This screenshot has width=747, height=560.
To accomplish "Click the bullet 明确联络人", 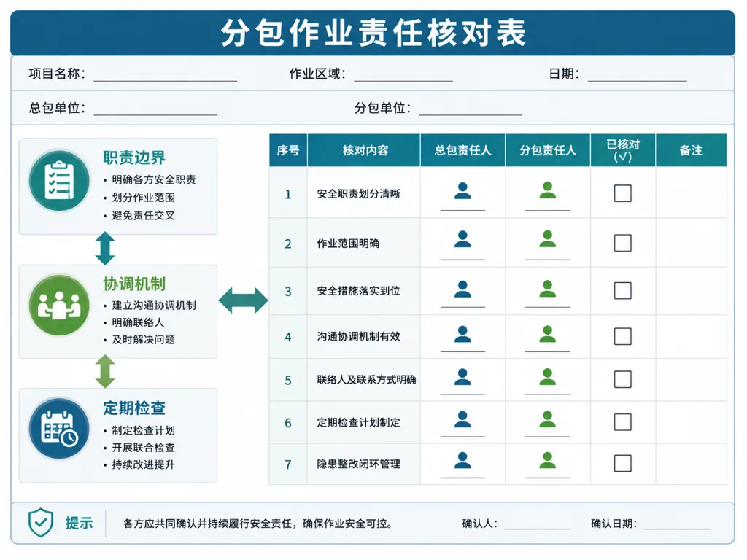I will [138, 322].
